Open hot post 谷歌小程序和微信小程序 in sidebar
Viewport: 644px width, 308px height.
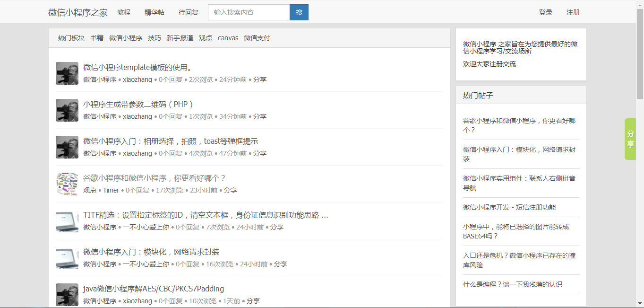519,125
